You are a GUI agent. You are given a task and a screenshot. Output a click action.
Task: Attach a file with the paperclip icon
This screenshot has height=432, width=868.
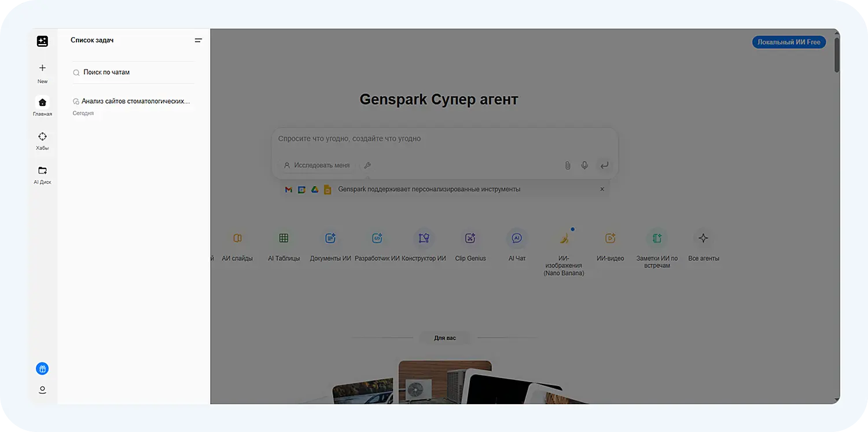tap(567, 165)
